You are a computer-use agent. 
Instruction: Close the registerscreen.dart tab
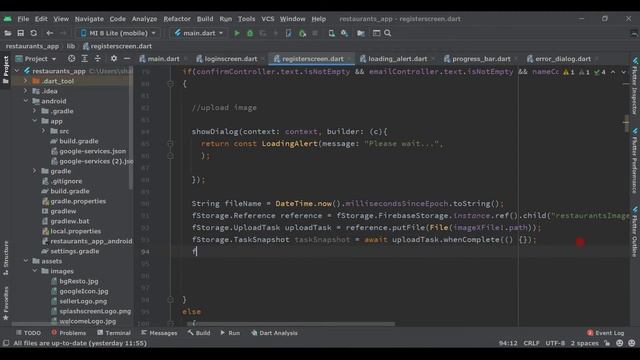coord(349,59)
